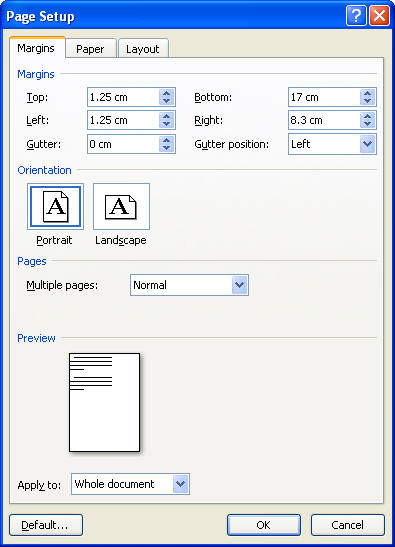Image resolution: width=395 pixels, height=547 pixels.
Task: Switch to the Paper tab
Action: 90,49
